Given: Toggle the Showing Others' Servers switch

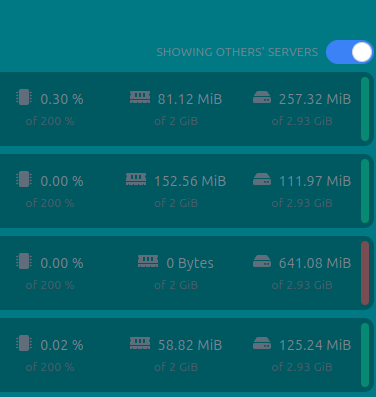Looking at the screenshot, I should coord(349,52).
